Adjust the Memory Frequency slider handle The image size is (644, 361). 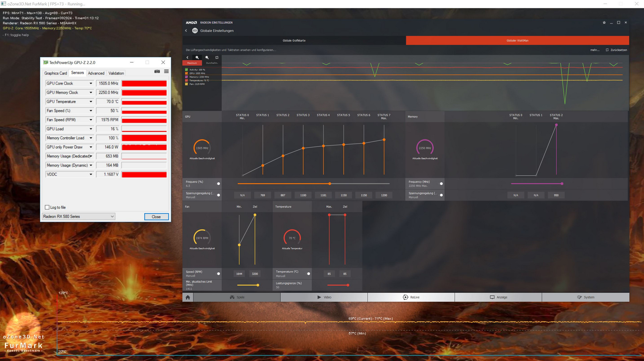(562, 184)
